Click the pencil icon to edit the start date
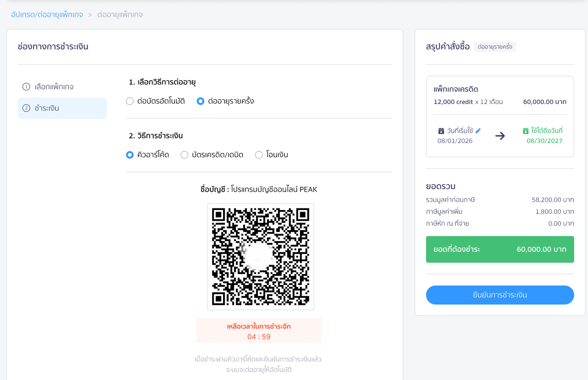 pyautogui.click(x=478, y=131)
